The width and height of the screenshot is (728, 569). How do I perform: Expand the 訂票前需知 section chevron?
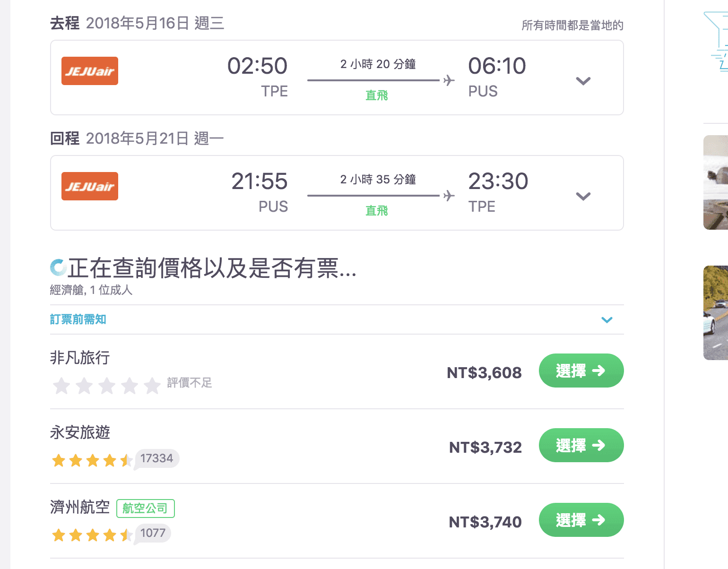point(607,320)
